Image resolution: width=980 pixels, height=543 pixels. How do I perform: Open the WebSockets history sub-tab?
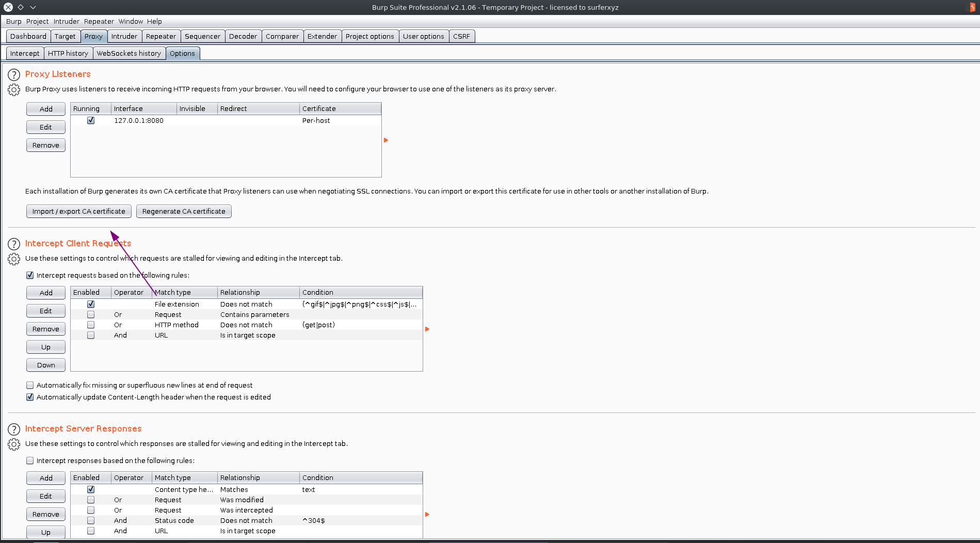pyautogui.click(x=129, y=53)
